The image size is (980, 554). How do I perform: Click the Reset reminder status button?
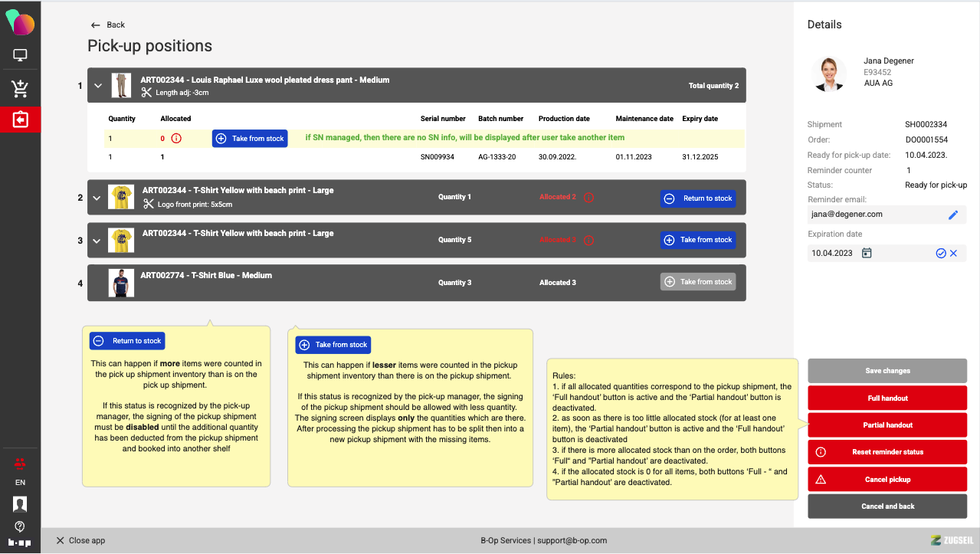tap(887, 452)
